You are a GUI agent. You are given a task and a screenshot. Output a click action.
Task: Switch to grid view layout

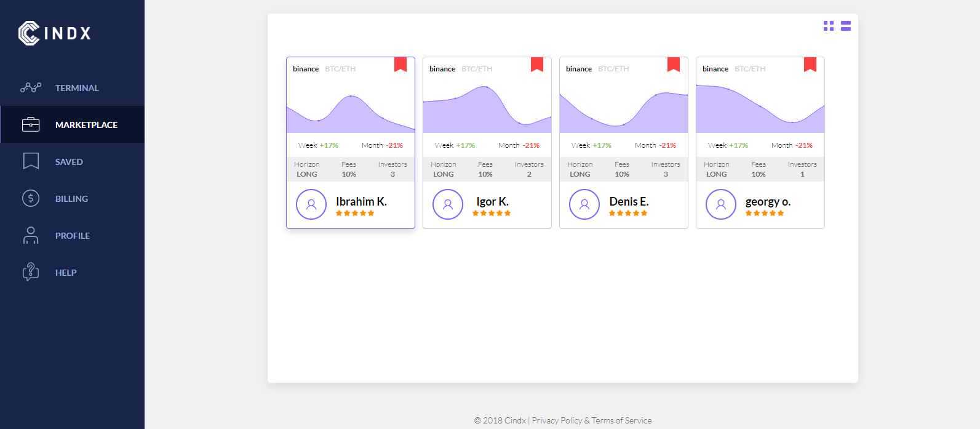pyautogui.click(x=829, y=26)
